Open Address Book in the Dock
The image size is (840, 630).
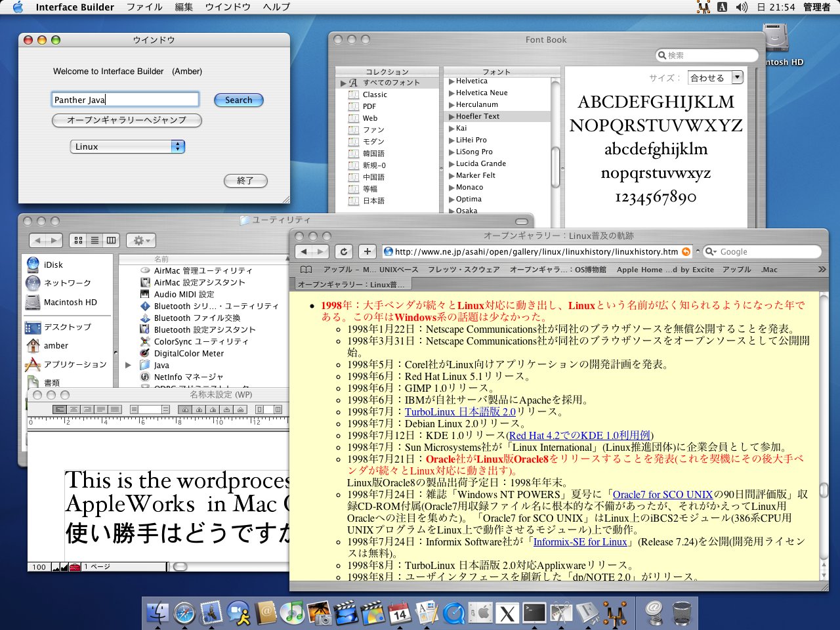coord(266,613)
